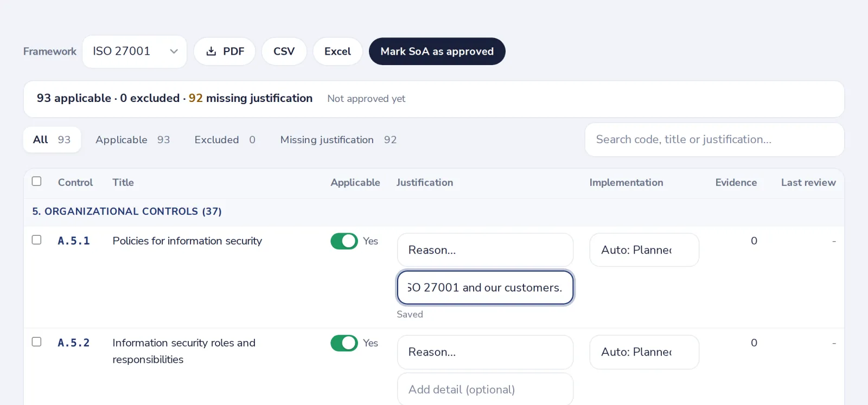The image size is (868, 405).
Task: Toggle Applicable switch for A.5.1
Action: [344, 241]
